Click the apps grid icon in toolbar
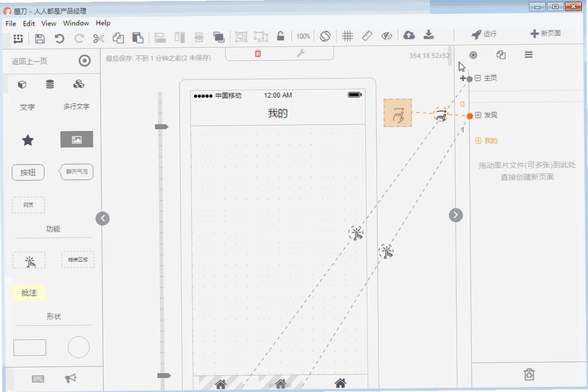Image resolution: width=588 pixels, height=392 pixels. point(18,38)
